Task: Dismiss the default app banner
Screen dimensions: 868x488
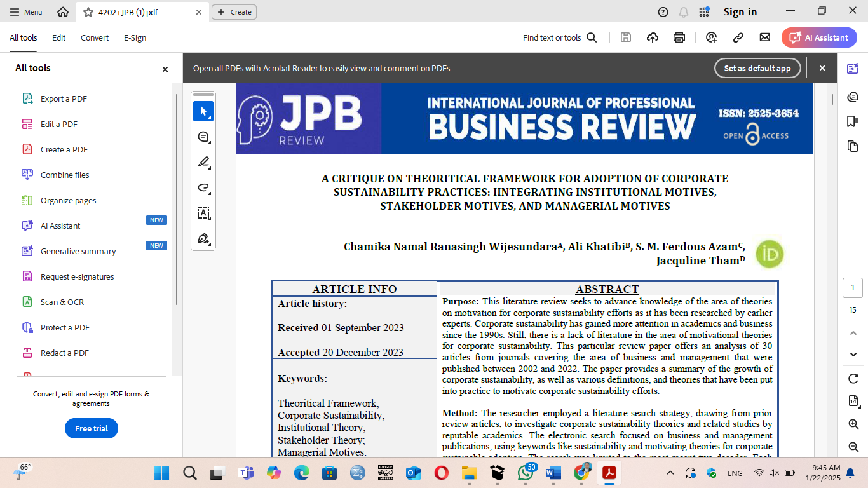Action: pyautogui.click(x=822, y=68)
